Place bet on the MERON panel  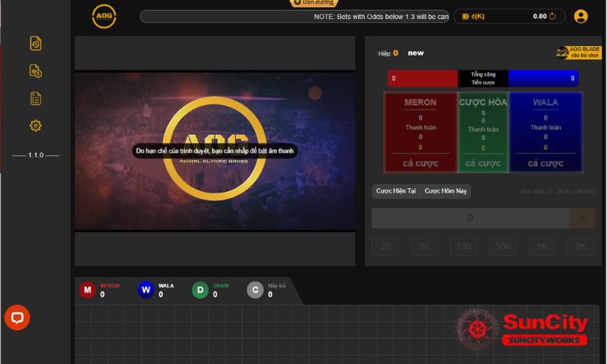[420, 163]
